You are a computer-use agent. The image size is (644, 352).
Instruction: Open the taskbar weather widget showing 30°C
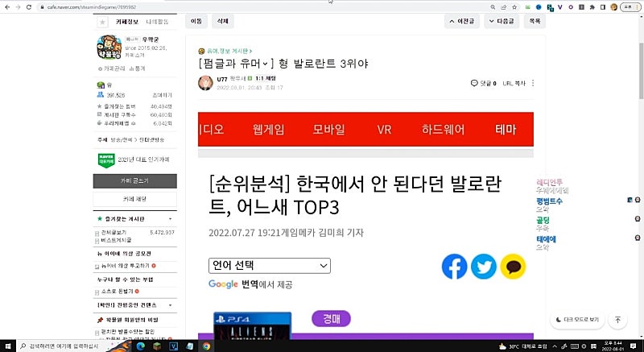click(522, 346)
